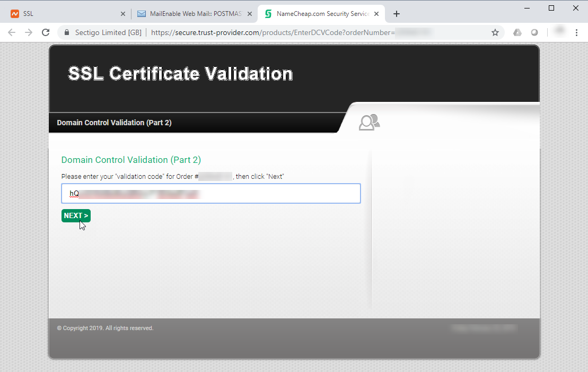Open the Chrome three-dot menu

(576, 33)
